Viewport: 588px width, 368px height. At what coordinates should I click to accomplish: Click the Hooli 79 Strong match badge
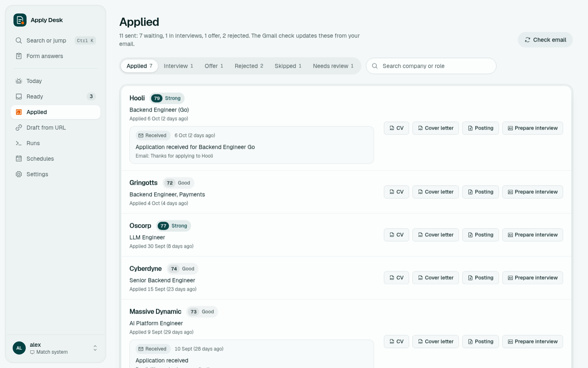click(x=167, y=98)
